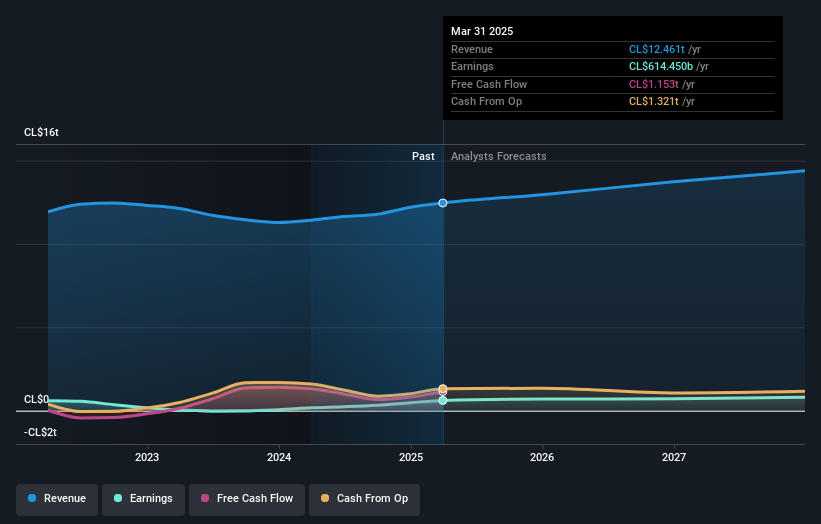Image resolution: width=821 pixels, height=524 pixels.
Task: Click the CL$12.461t revenue value
Action: 657,49
